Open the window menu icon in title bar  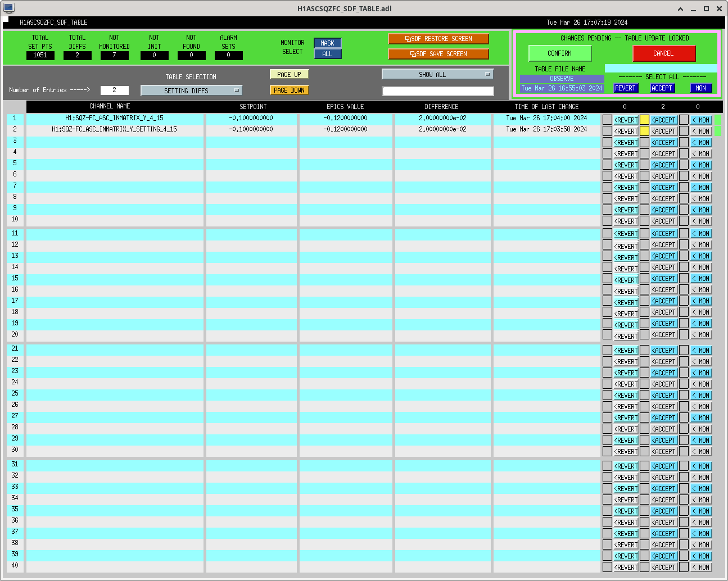[x=8, y=8]
